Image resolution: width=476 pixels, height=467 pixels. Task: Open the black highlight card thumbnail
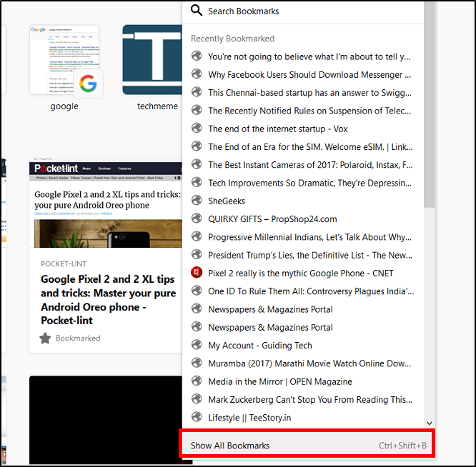tap(106, 420)
